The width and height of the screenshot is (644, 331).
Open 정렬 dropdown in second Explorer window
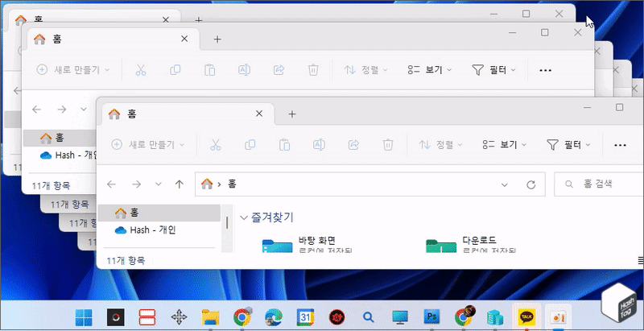(365, 70)
